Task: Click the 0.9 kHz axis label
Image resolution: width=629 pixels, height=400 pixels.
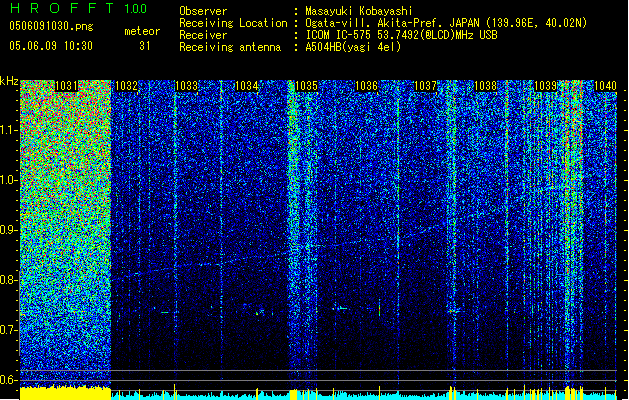Action: pos(9,230)
